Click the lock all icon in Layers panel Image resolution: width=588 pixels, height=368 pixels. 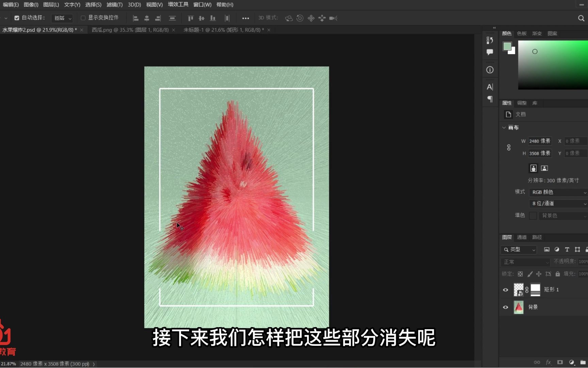point(557,274)
